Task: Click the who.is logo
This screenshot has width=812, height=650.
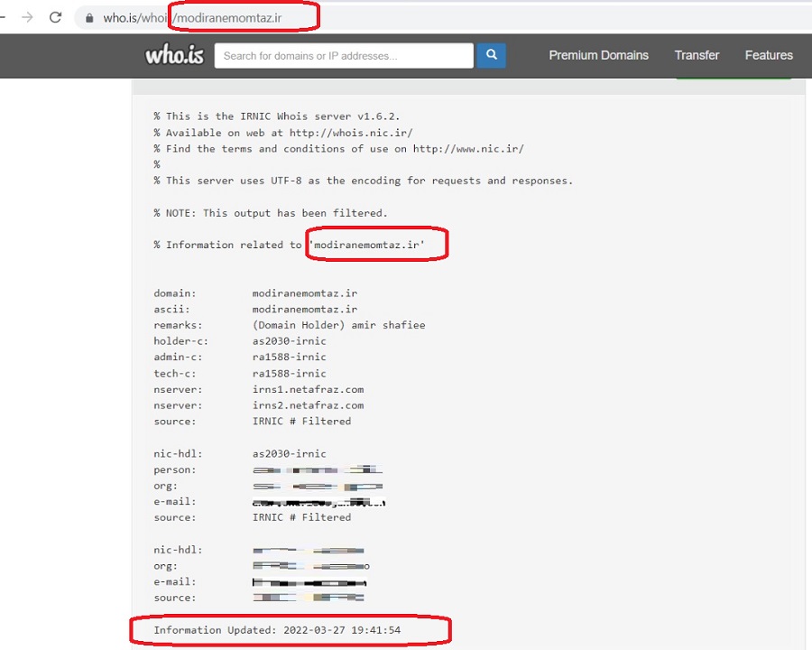Action: [174, 55]
